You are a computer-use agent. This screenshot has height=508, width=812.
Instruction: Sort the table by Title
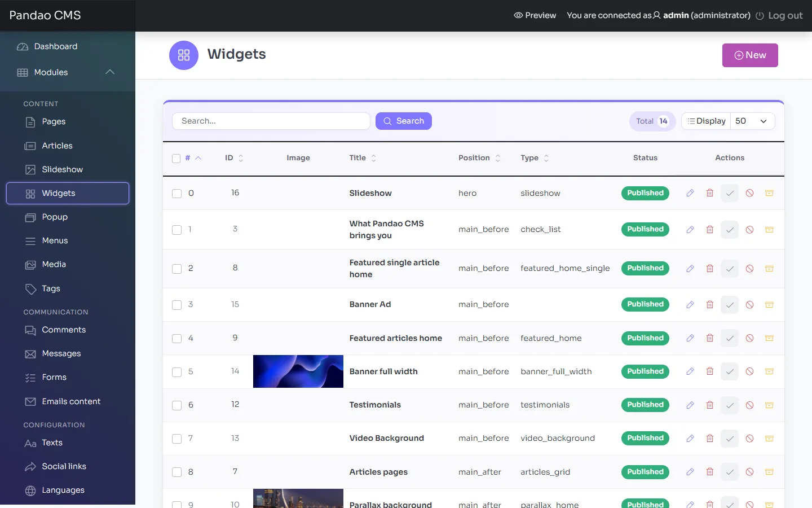(x=363, y=158)
